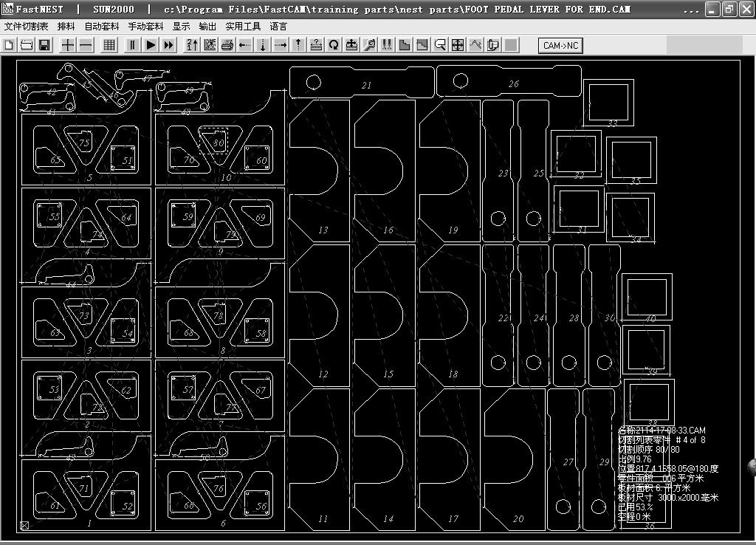Click the open file folder icon
The image size is (756, 545).
click(26, 45)
